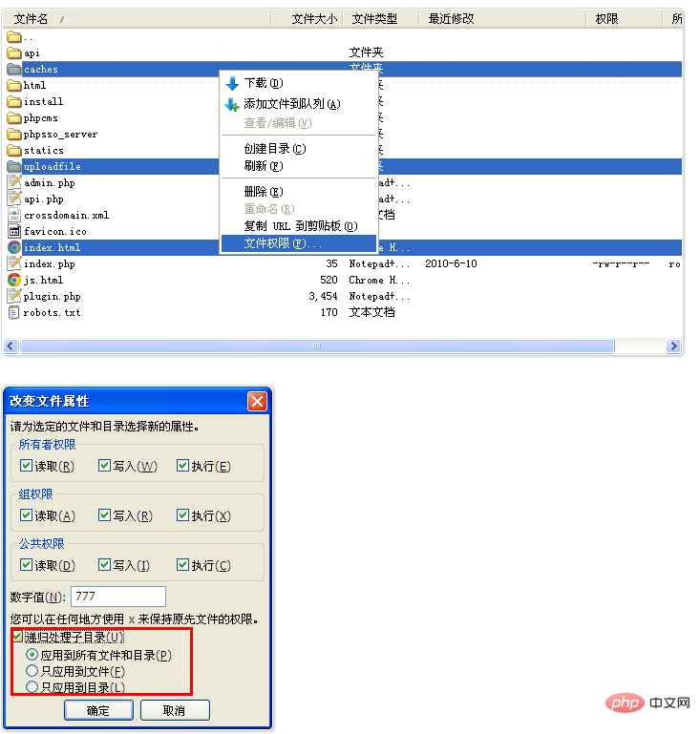Click the horizontal scrollbar right arrow
Viewport: 700px width, 734px height.
[x=673, y=346]
